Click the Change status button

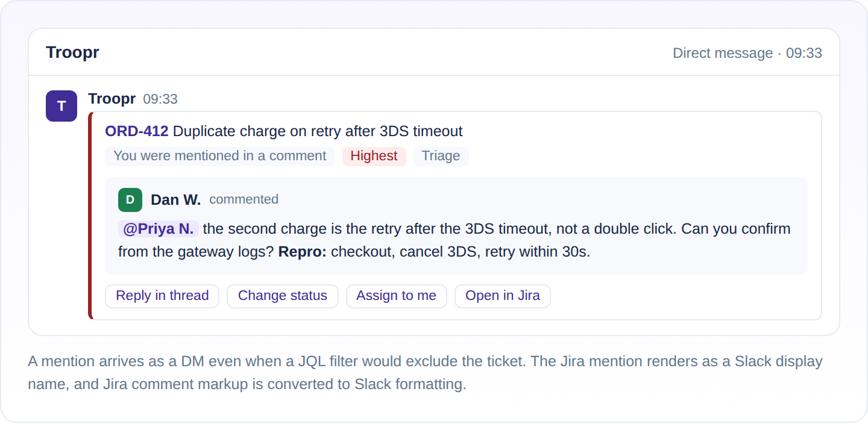coord(283,296)
